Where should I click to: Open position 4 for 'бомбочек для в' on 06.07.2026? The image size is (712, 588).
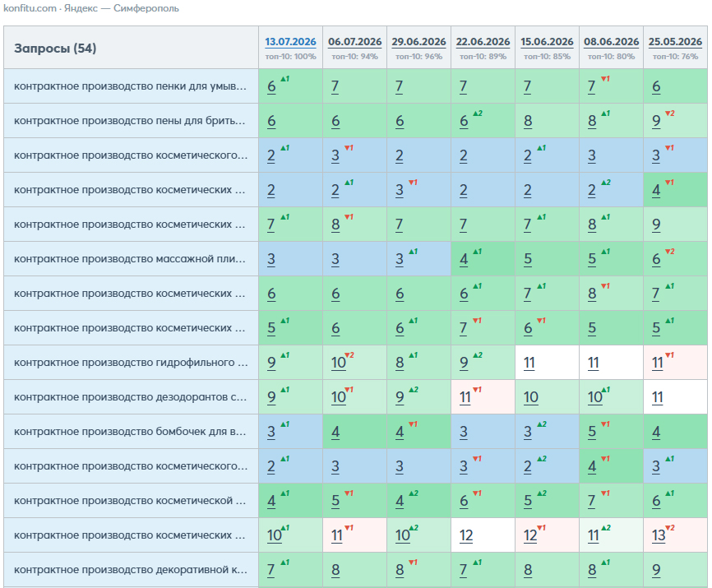coord(335,432)
